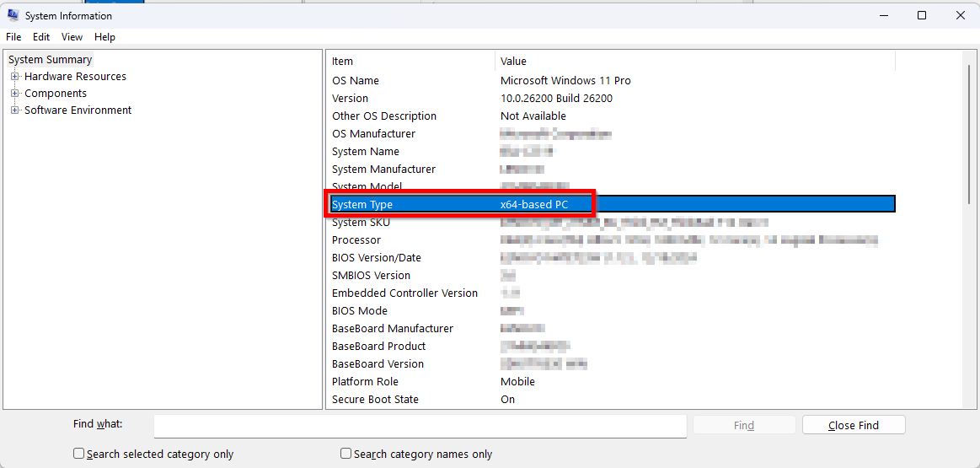The height and width of the screenshot is (468, 980).
Task: Click inside the Find what text field
Action: (420, 426)
